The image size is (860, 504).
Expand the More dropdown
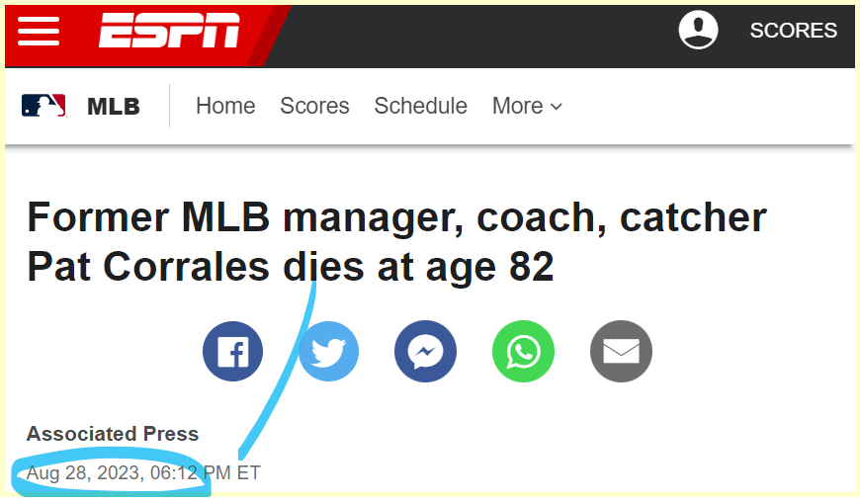pos(527,106)
